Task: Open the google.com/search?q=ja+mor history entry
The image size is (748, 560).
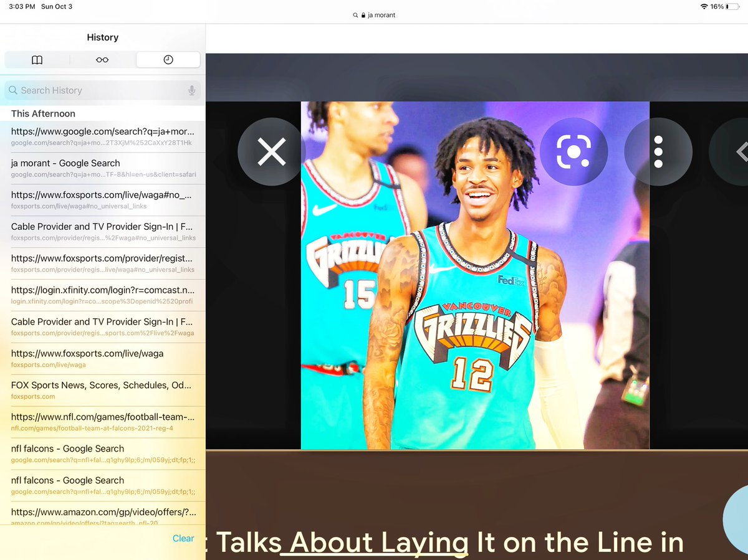Action: pyautogui.click(x=102, y=136)
